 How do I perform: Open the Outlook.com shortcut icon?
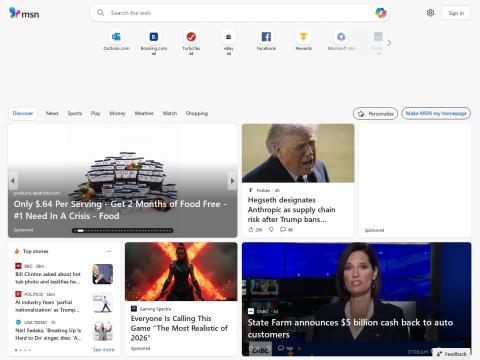[116, 37]
